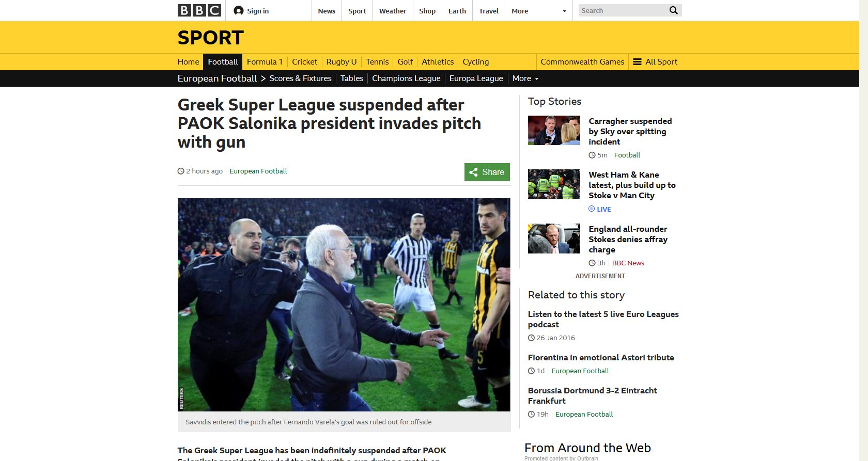This screenshot has width=868, height=461.
Task: Open the All Sport hamburger menu icon
Action: (637, 62)
